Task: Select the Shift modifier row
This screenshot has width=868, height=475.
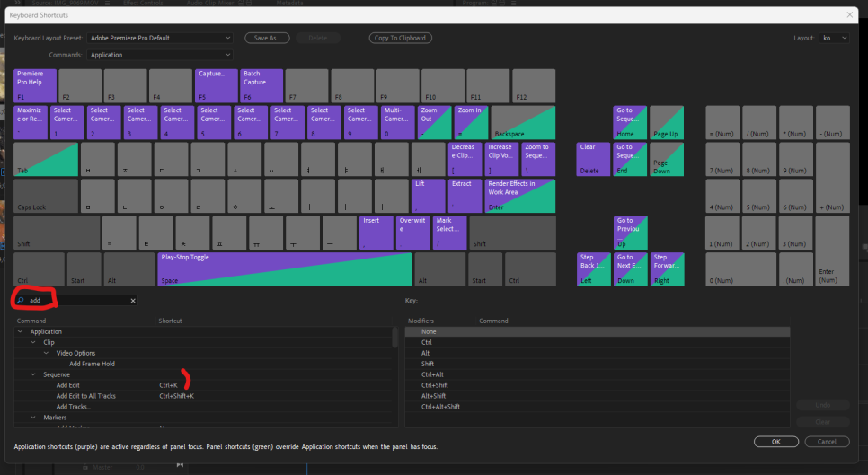Action: [598, 364]
